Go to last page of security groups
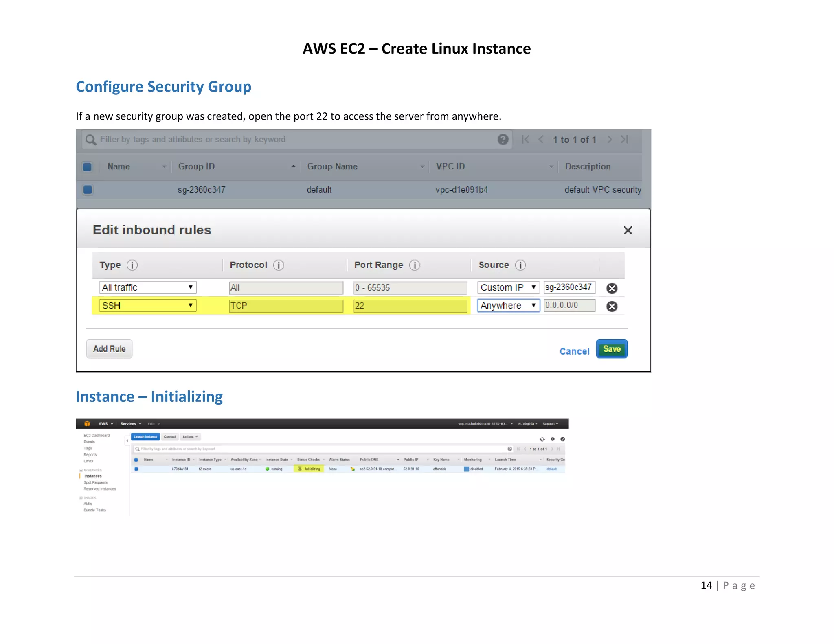 click(625, 140)
